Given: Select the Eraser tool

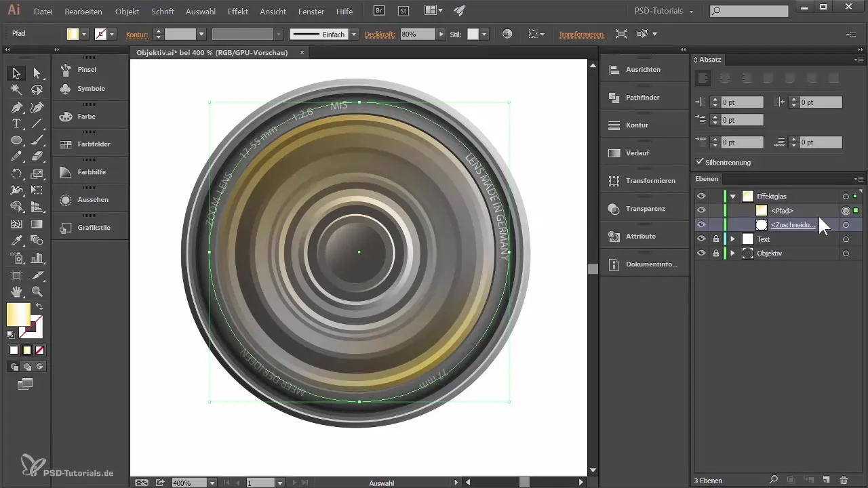Looking at the screenshot, I should point(37,157).
